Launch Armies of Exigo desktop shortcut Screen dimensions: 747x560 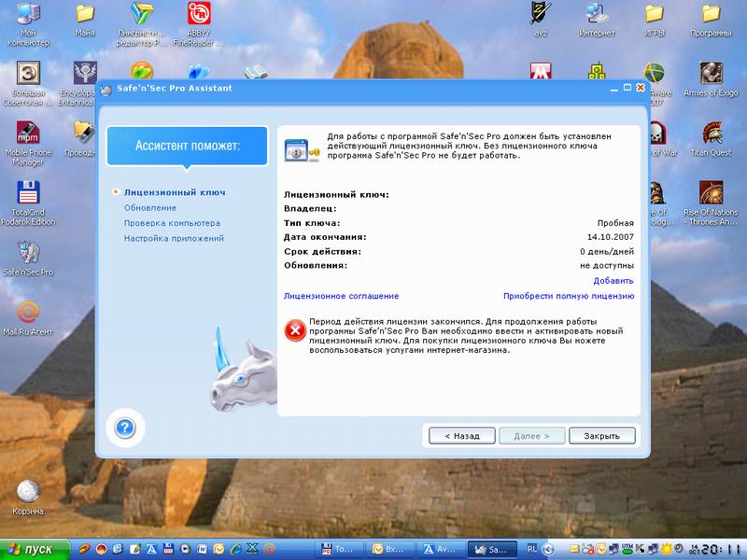point(711,79)
